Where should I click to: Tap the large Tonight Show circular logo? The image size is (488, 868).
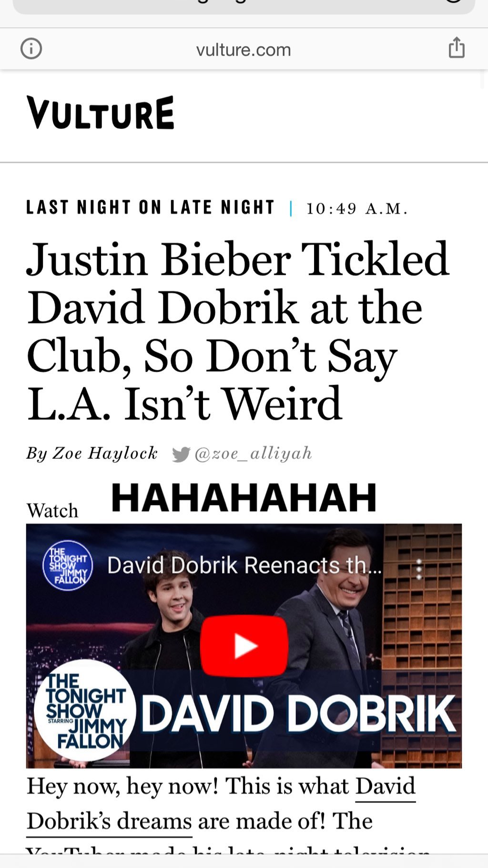click(x=85, y=710)
